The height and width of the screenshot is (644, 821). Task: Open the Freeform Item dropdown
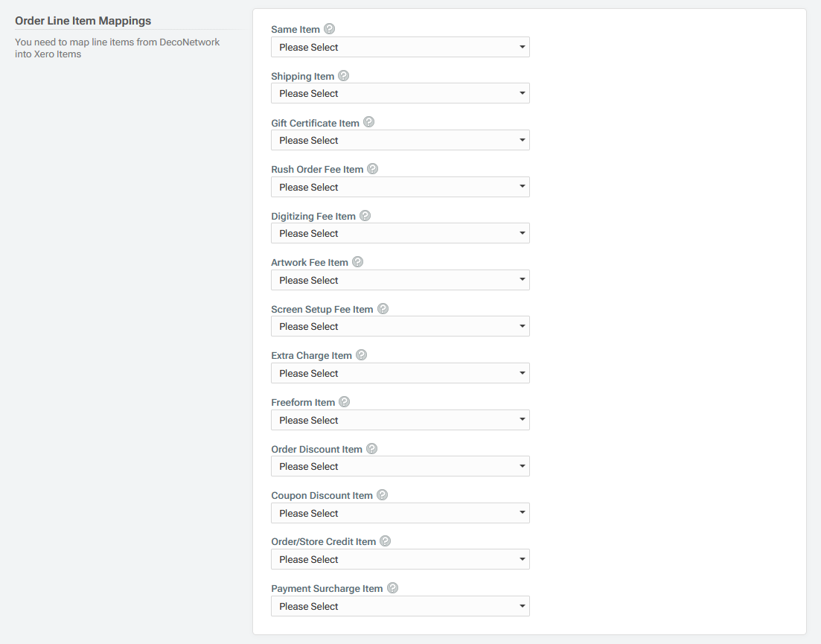tap(400, 420)
